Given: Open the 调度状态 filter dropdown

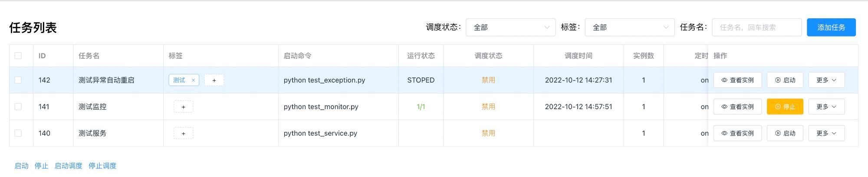Looking at the screenshot, I should click(511, 27).
